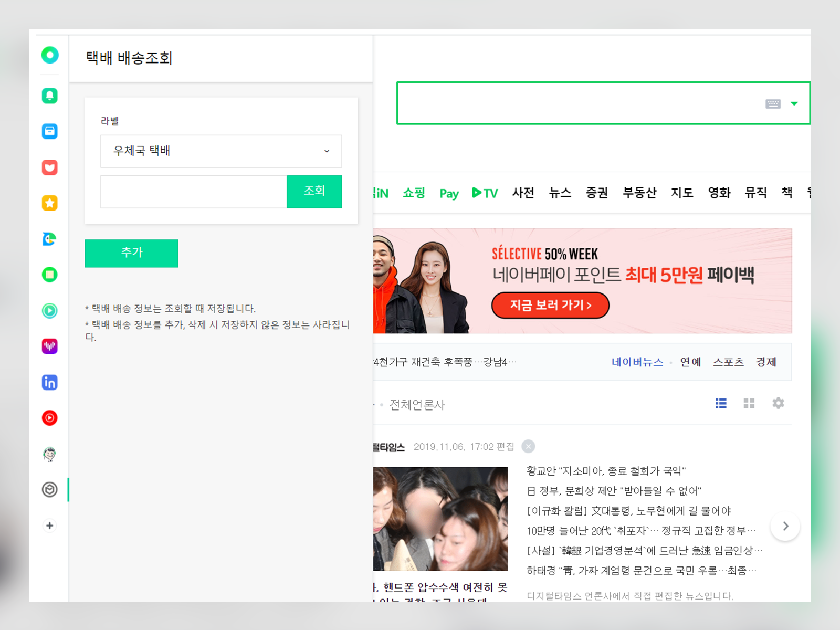Open the Whale home circle icon in sidebar

point(50,55)
